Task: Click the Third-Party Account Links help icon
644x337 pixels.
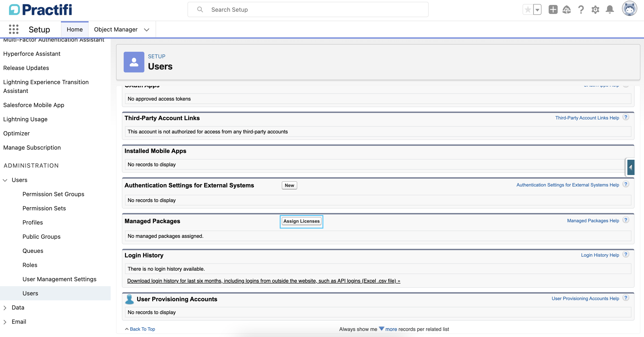Action: [626, 117]
